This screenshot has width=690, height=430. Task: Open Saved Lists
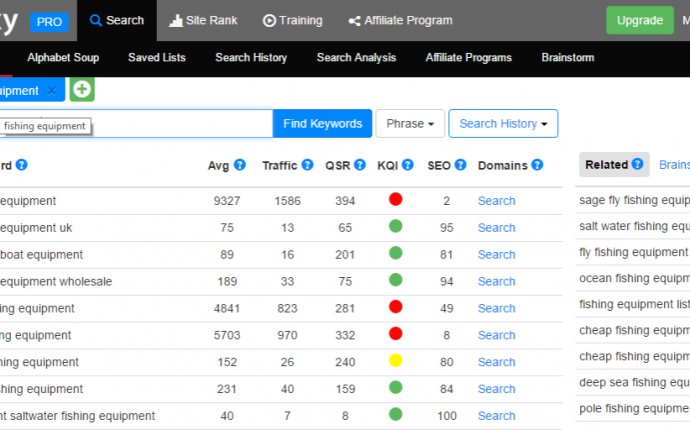[x=157, y=58]
